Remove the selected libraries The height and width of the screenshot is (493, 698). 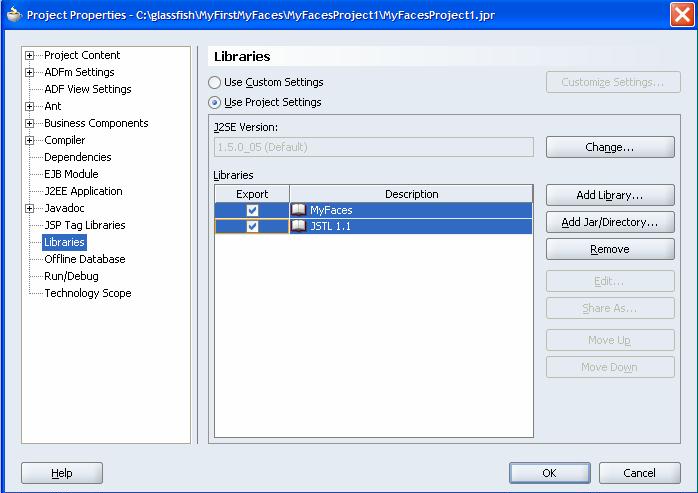click(x=610, y=249)
